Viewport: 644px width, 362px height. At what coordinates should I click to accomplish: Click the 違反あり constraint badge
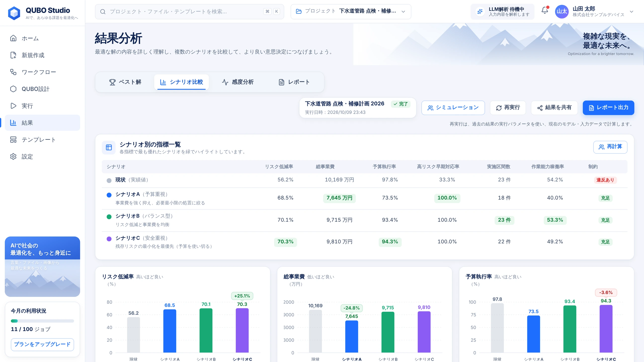click(605, 180)
